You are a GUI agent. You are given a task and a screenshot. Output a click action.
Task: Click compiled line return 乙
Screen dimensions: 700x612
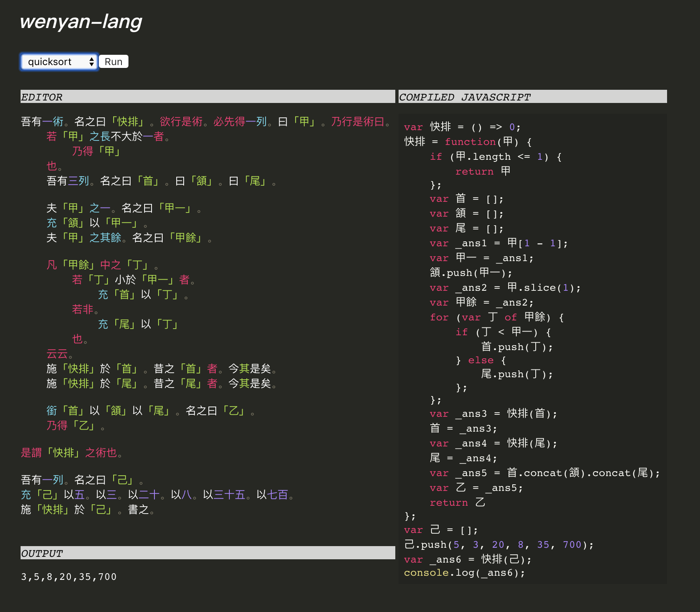click(x=457, y=502)
